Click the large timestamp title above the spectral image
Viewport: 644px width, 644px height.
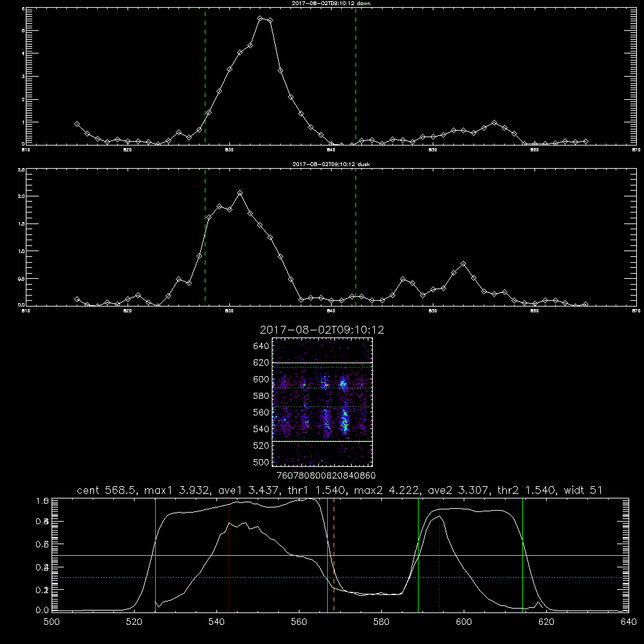point(322,330)
